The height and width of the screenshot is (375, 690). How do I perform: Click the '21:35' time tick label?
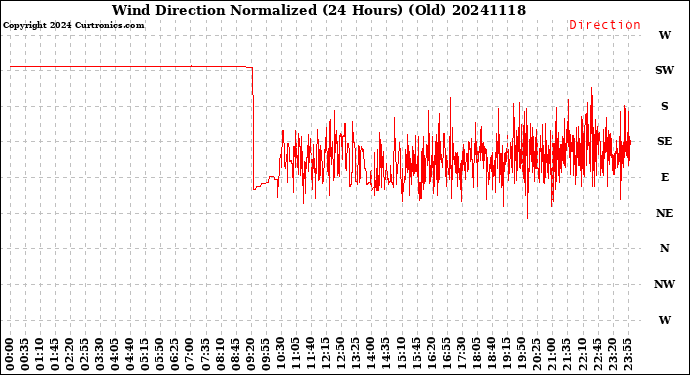click(566, 355)
